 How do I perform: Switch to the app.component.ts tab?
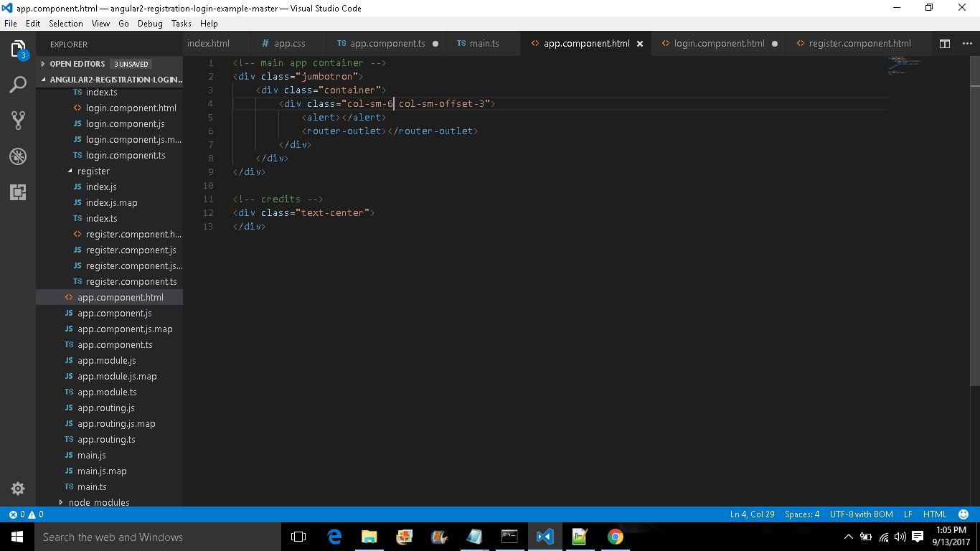pos(387,44)
